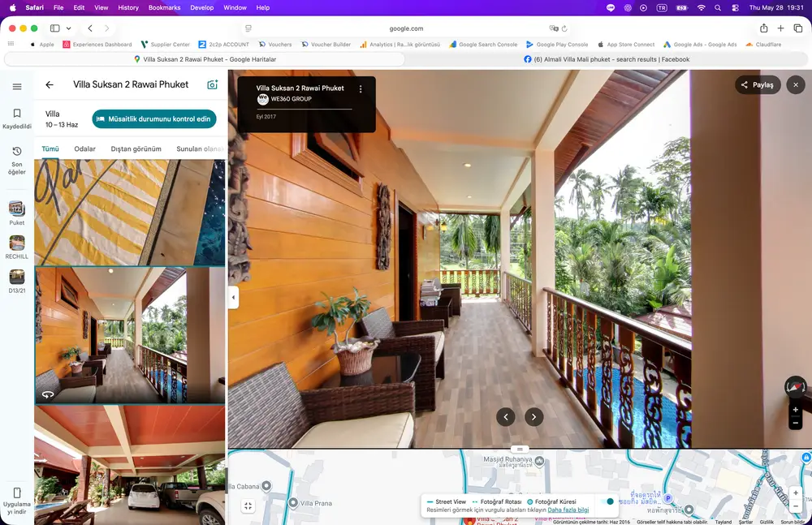Click Uygulamayı indir app download
This screenshot has height=525, width=812.
coord(17,501)
